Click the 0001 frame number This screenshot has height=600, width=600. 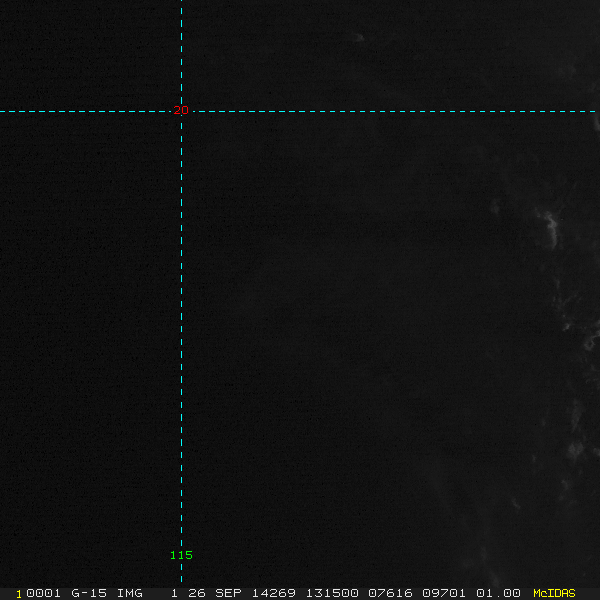[39, 593]
